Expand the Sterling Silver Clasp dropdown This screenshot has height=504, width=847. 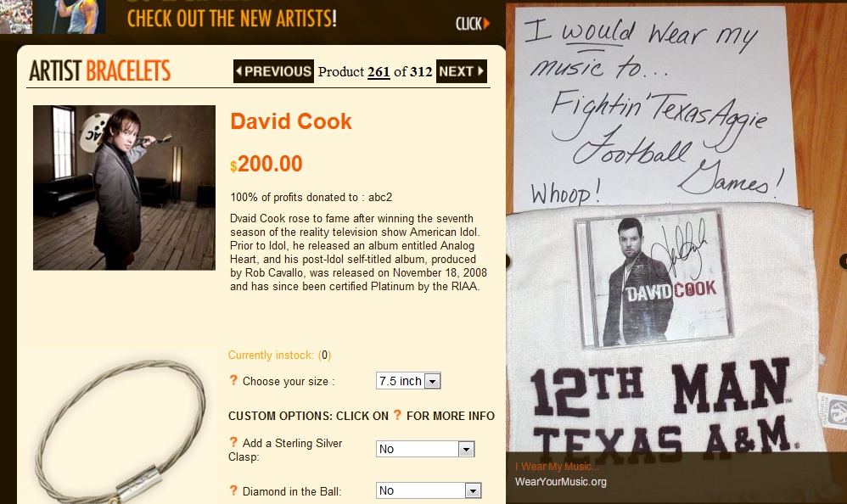tap(425, 449)
